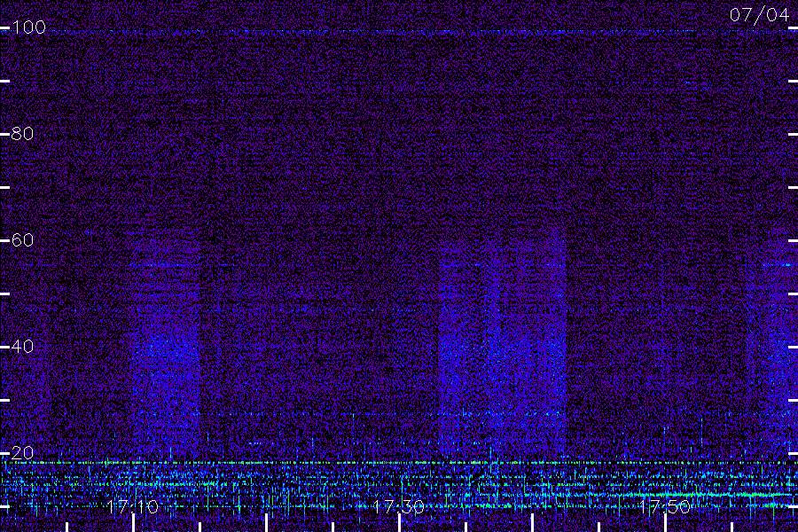The image size is (798, 532).
Task: Click the 100 frequency axis label
Action: [x=29, y=27]
